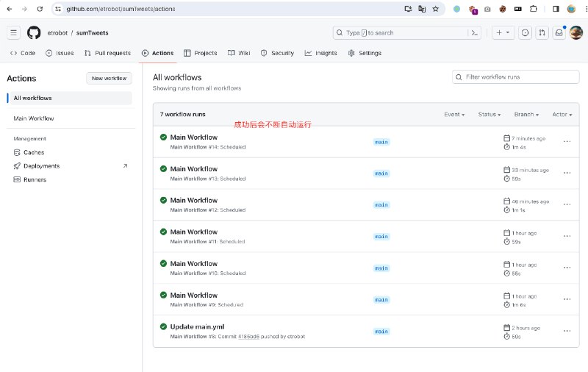Open the three-dot menu for Main Workflow #12

tap(567, 204)
